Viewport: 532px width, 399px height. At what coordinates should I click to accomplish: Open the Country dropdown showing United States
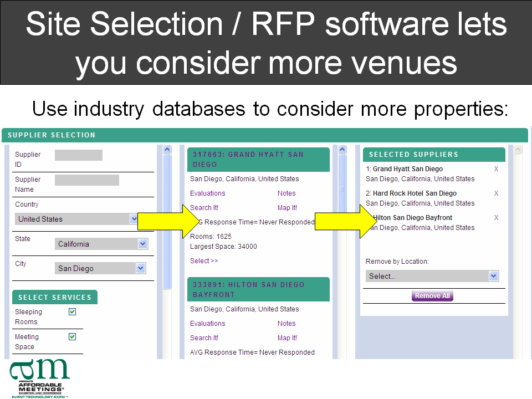pyautogui.click(x=76, y=219)
